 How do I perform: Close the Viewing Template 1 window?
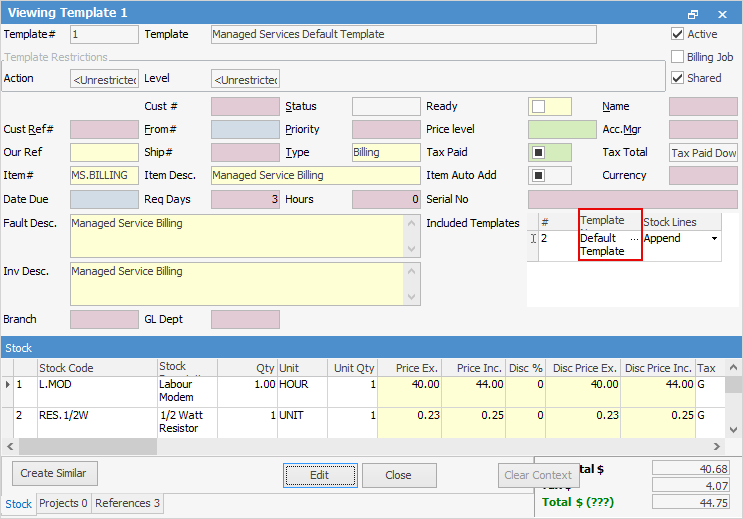722,14
